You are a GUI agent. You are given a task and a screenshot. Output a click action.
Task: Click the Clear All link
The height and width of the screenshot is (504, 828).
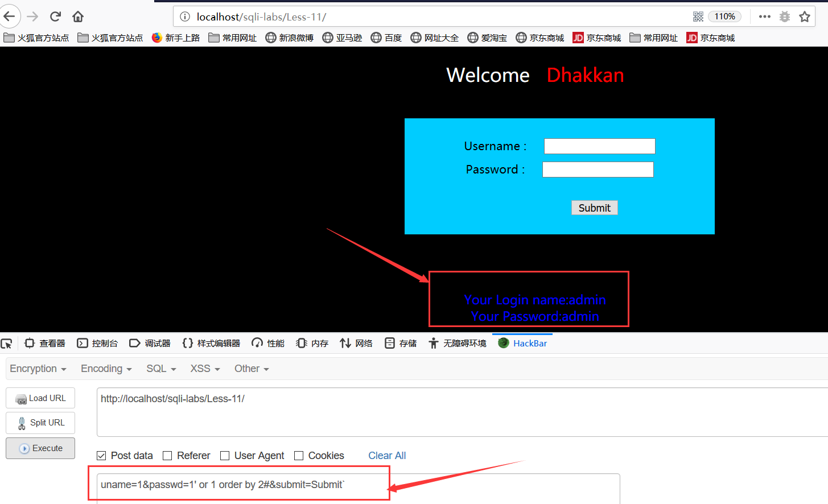point(387,456)
